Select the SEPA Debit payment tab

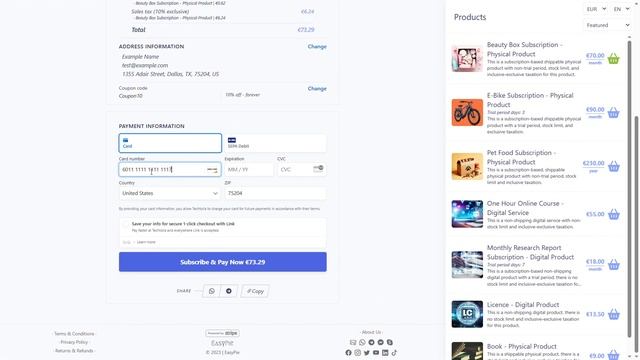pos(276,143)
